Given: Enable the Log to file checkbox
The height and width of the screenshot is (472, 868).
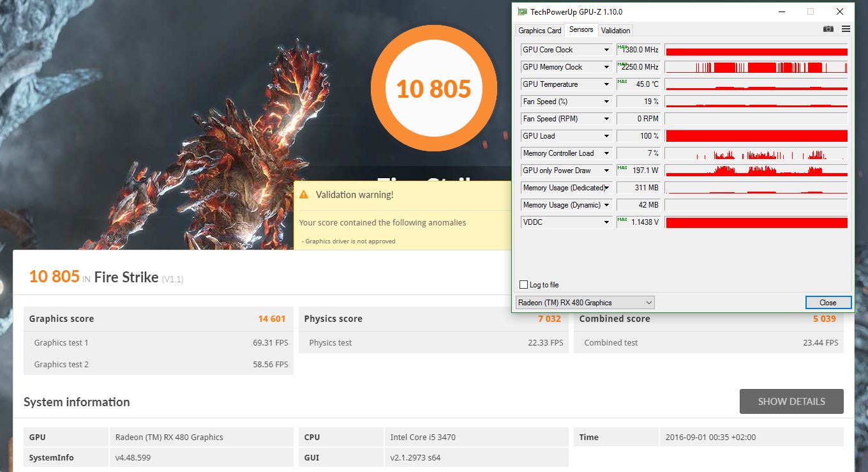Looking at the screenshot, I should pyautogui.click(x=524, y=285).
